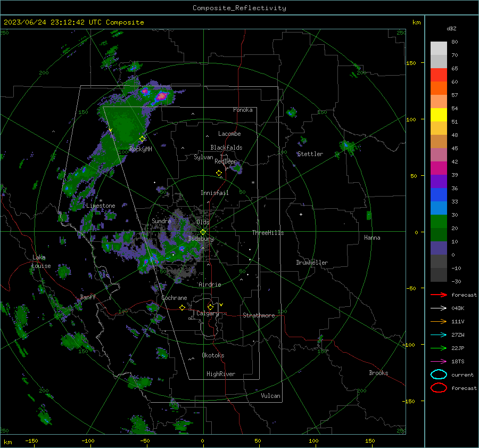Click the Cochrane town label

coord(174,298)
